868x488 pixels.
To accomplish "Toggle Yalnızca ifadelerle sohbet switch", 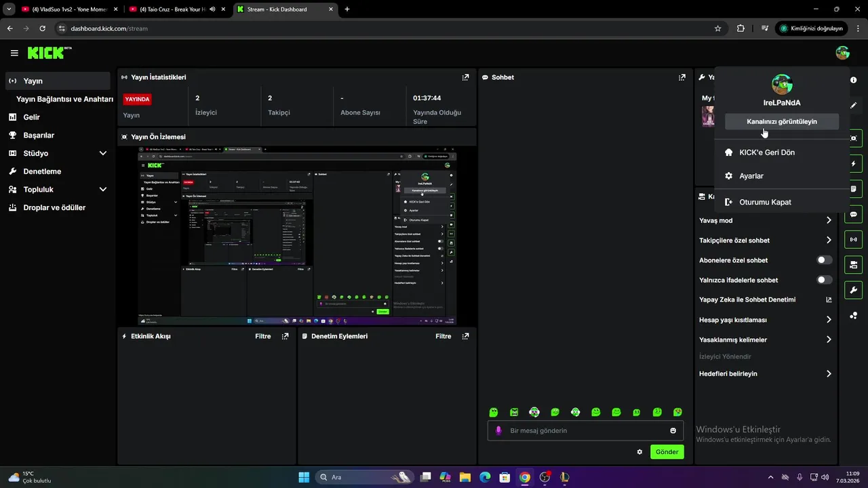I will tap(825, 280).
